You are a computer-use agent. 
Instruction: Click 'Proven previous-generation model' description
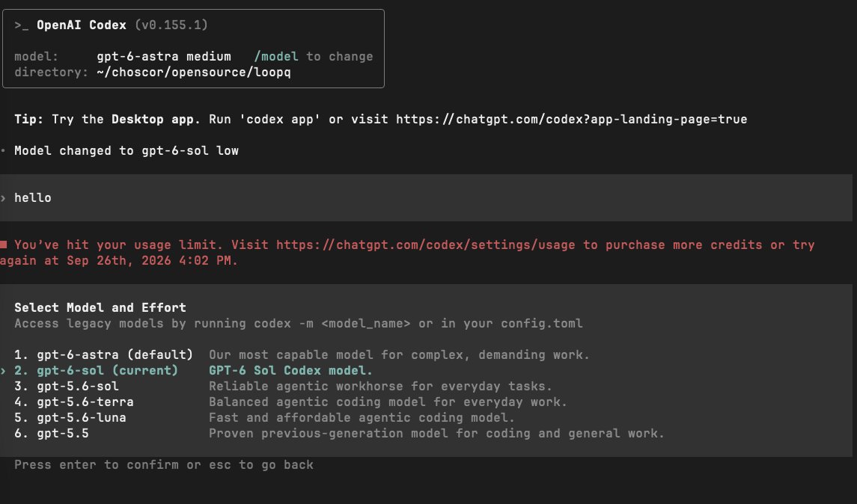pos(436,434)
